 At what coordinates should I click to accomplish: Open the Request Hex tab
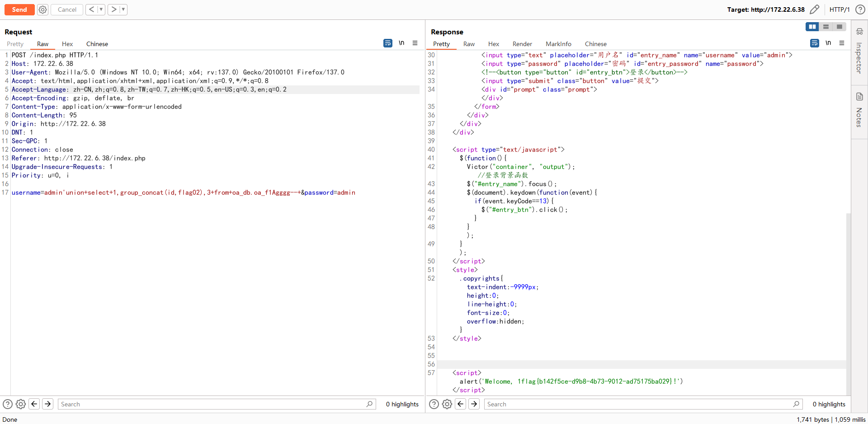point(67,44)
